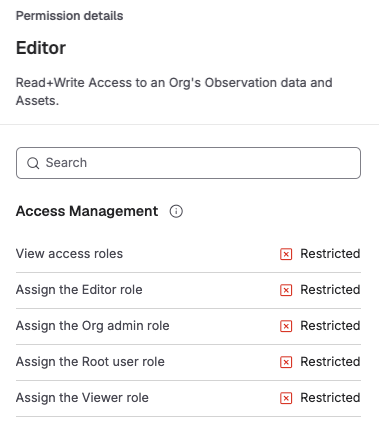
Task: Click the 'Editor' role title
Action: coord(41,48)
